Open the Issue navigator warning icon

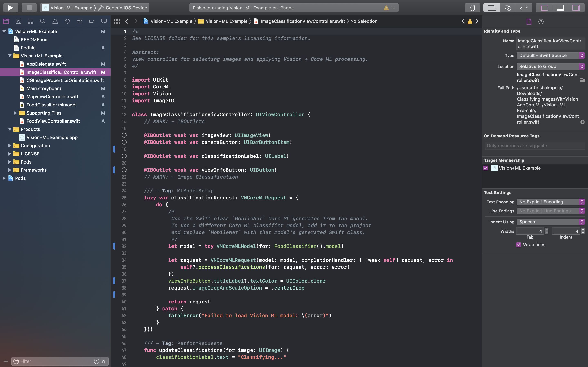[x=55, y=21]
